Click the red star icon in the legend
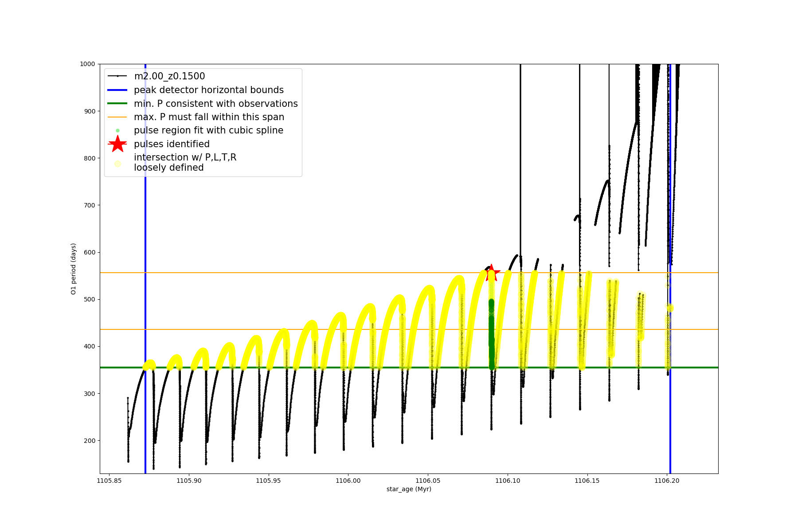Screen dimensions: 798x532 coord(117,144)
